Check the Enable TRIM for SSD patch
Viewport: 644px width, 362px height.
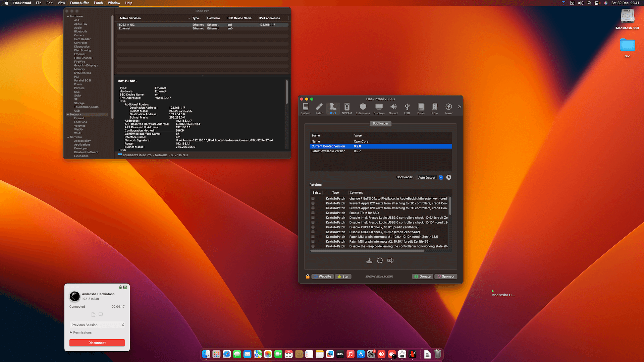click(313, 213)
